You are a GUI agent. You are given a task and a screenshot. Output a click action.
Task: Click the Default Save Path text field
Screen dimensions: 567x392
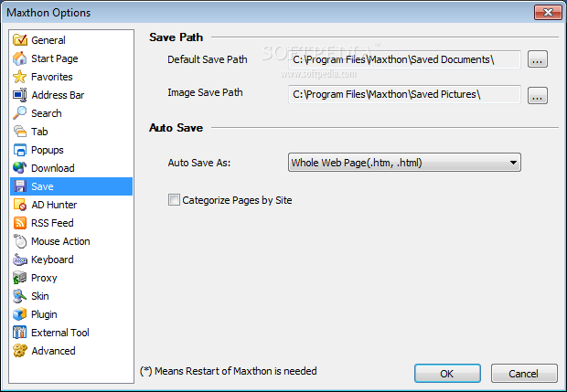pyautogui.click(x=404, y=59)
